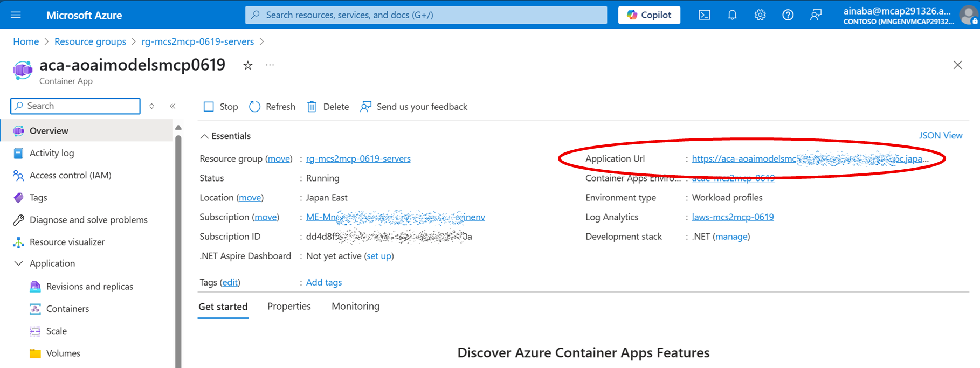Click the Japan East location value
The image size is (980, 368).
(x=327, y=198)
